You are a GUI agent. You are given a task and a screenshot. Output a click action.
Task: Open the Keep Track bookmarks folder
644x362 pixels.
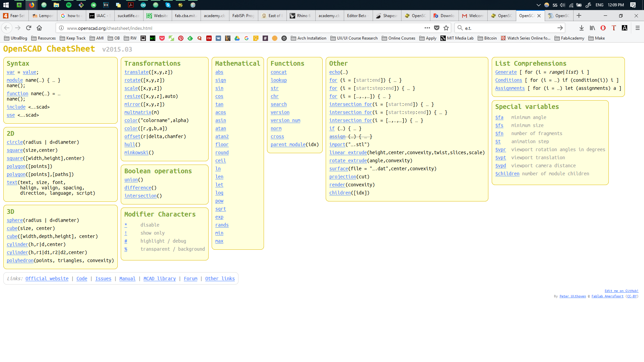73,38
